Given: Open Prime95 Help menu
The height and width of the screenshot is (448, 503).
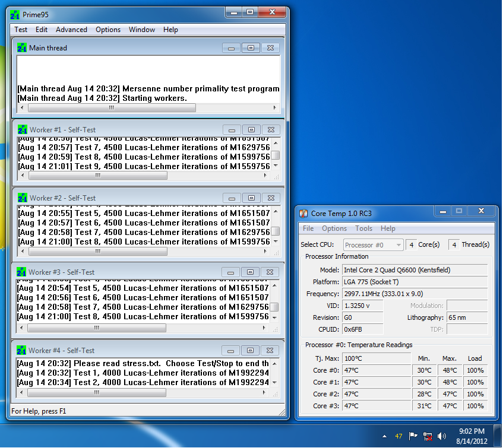Looking at the screenshot, I should (x=170, y=30).
